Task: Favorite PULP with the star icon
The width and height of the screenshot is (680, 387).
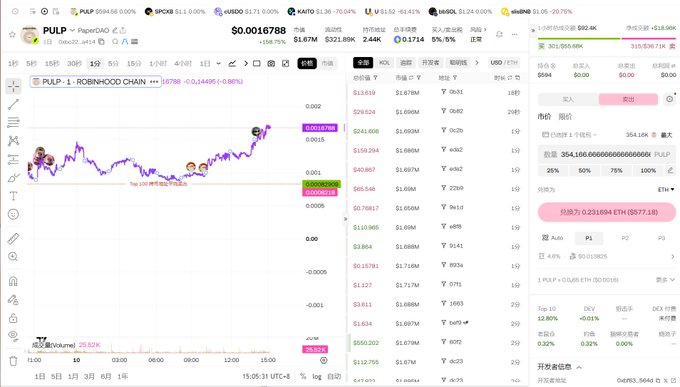Action: click(12, 34)
